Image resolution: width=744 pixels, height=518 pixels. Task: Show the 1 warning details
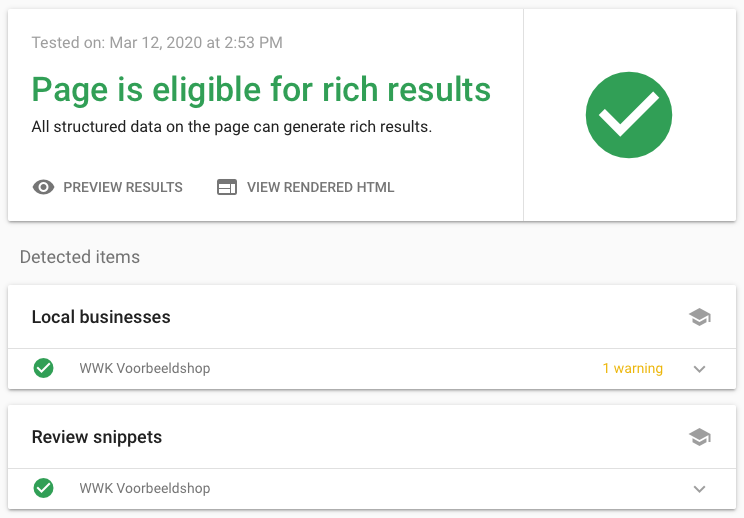(x=632, y=369)
